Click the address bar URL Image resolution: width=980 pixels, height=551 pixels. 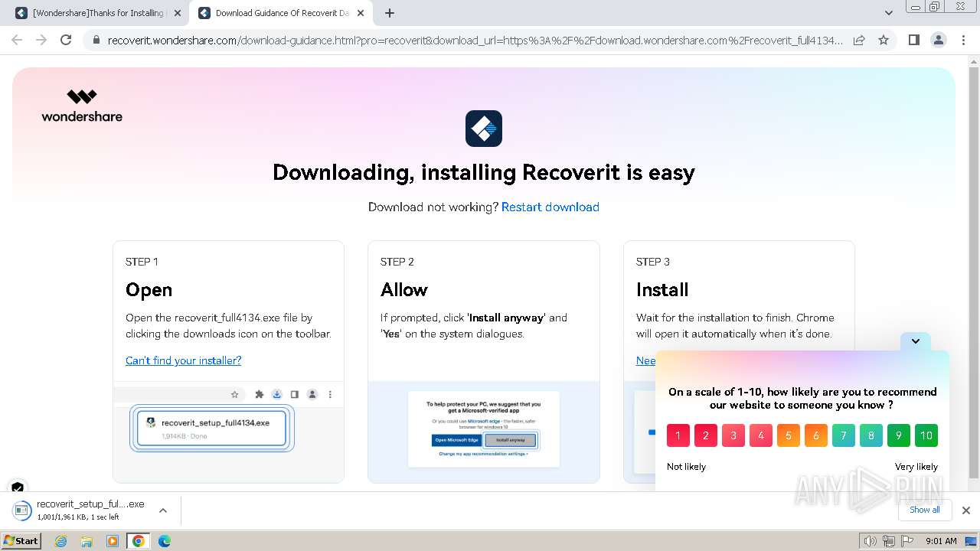[475, 41]
